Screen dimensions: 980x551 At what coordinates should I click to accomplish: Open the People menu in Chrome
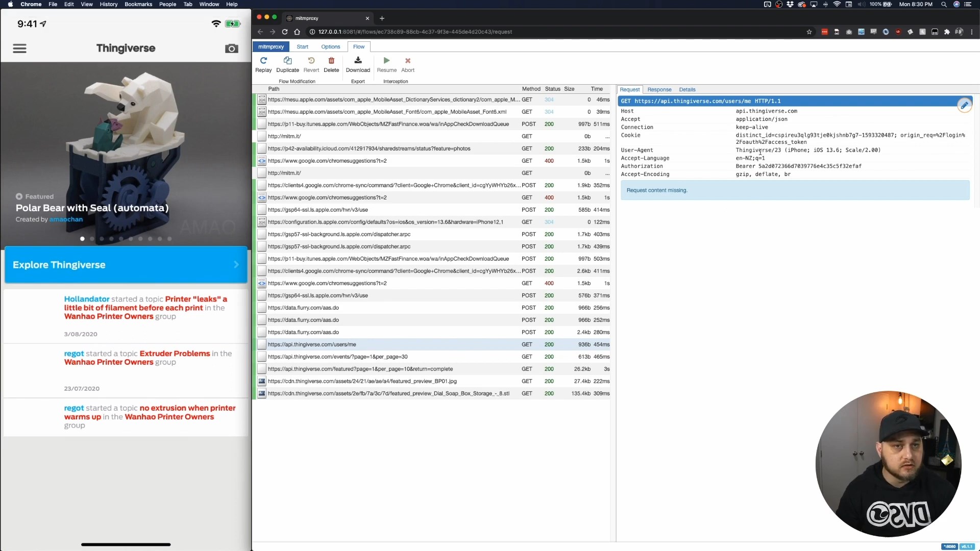tap(167, 4)
